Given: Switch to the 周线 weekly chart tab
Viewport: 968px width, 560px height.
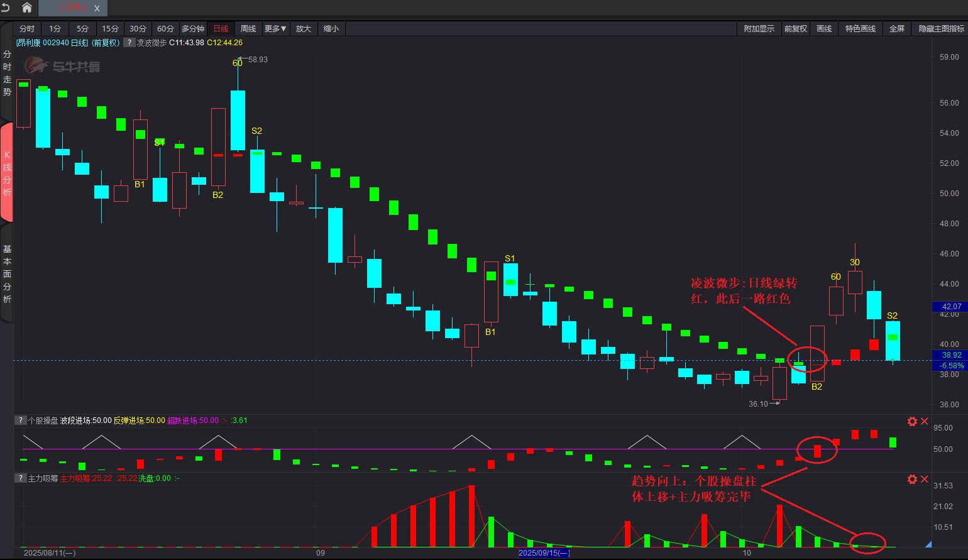Looking at the screenshot, I should click(x=248, y=29).
